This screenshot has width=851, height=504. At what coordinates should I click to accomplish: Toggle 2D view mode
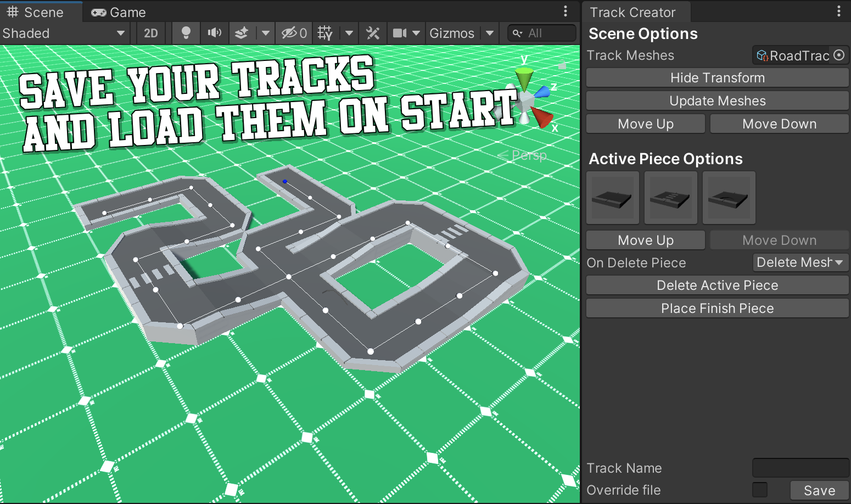pyautogui.click(x=151, y=33)
